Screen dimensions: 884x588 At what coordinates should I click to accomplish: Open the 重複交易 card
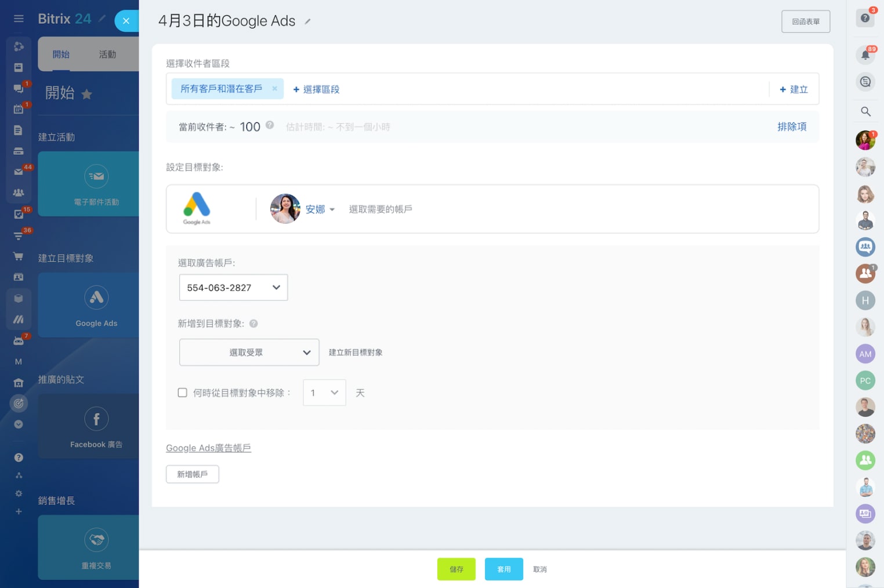[x=89, y=547]
